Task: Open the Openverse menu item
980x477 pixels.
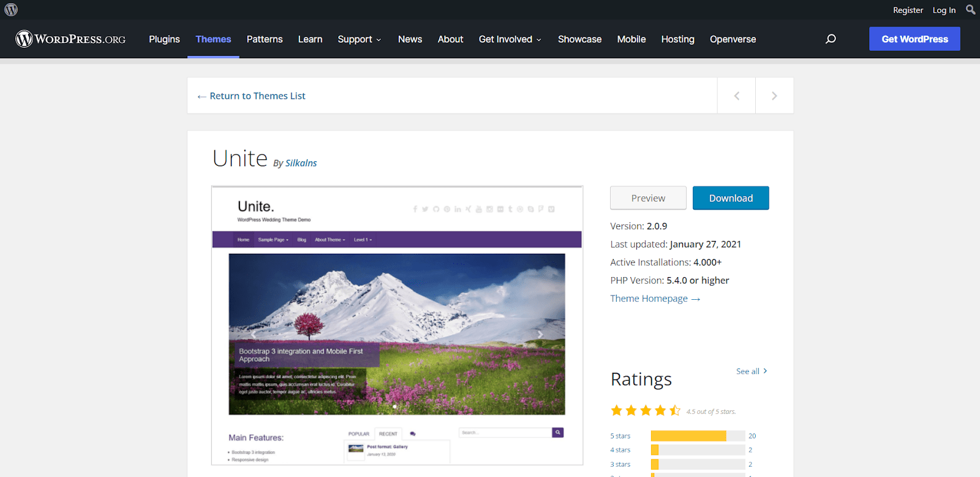Action: [733, 39]
